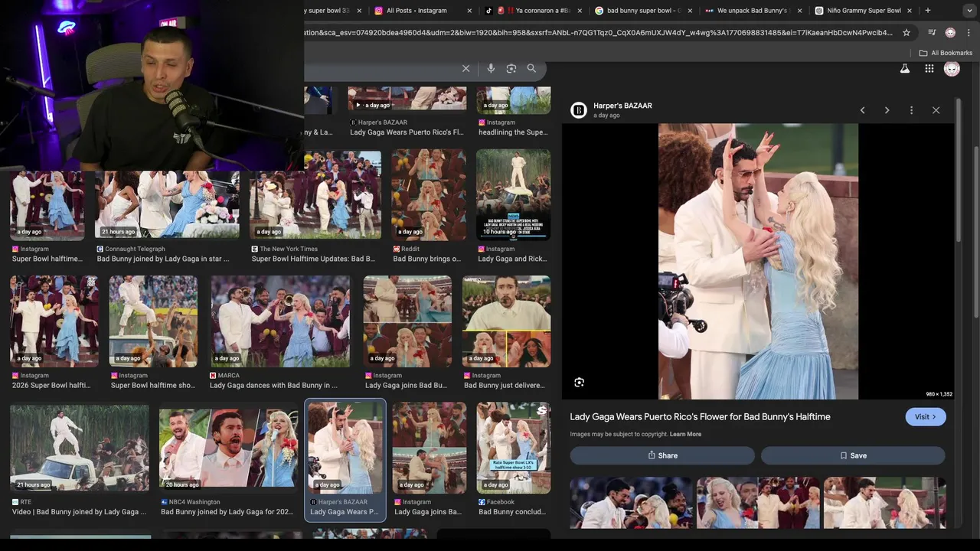Open the RTE video image result
This screenshot has height=551, width=980.
pos(80,448)
